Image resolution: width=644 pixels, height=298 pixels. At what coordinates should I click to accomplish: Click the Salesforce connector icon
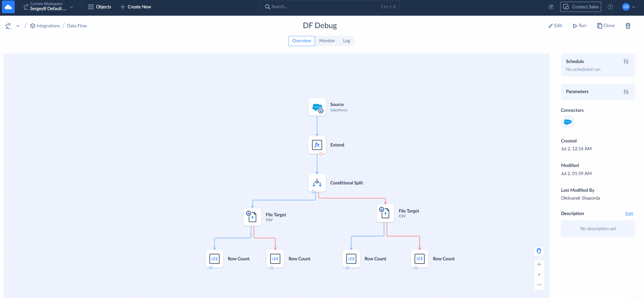tap(568, 122)
